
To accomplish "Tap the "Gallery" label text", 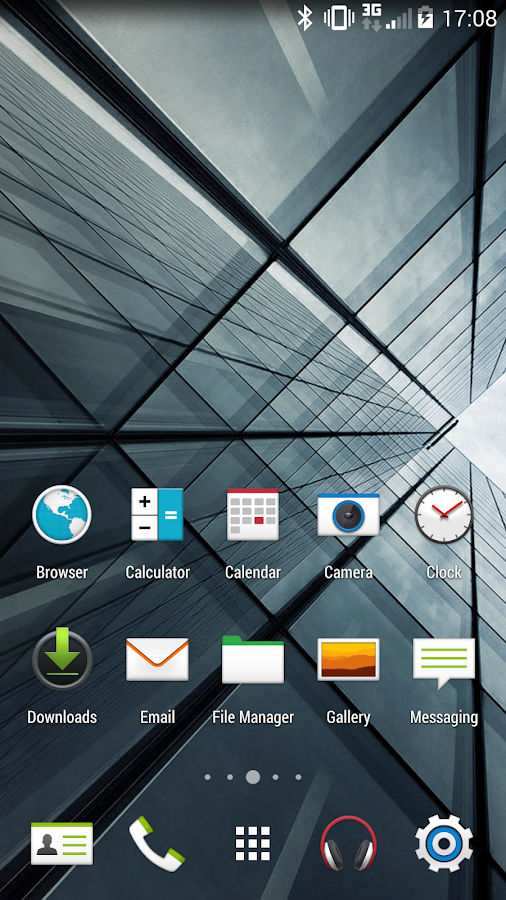I will click(x=348, y=717).
